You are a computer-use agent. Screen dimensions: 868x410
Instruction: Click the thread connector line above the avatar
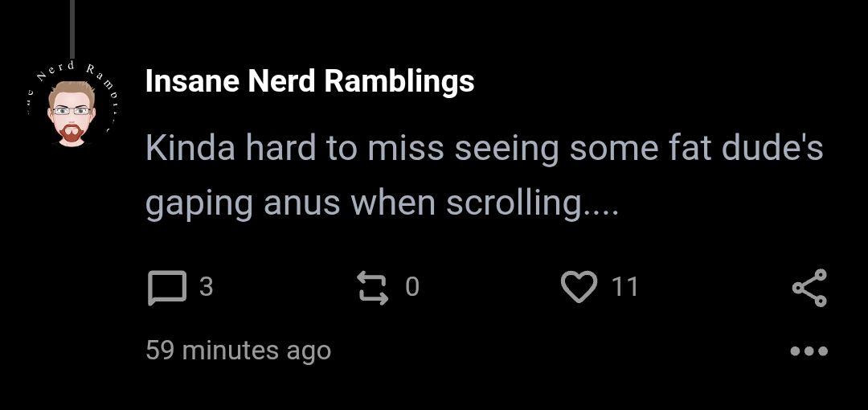[x=72, y=28]
